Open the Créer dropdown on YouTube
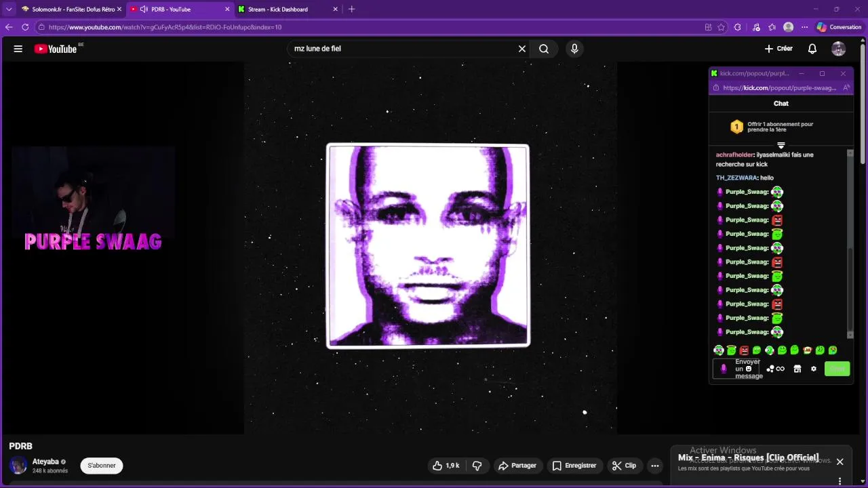The image size is (868, 488). (778, 49)
